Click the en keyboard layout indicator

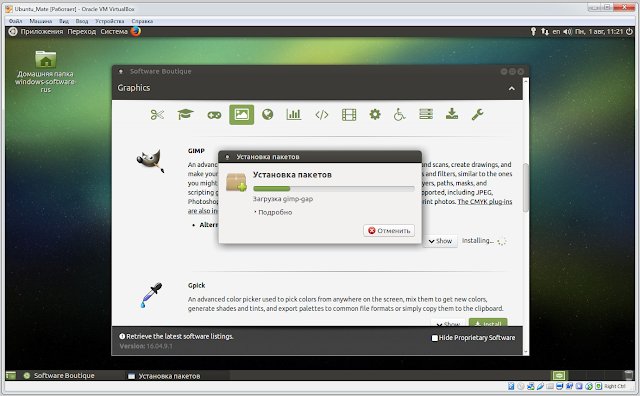(556, 31)
